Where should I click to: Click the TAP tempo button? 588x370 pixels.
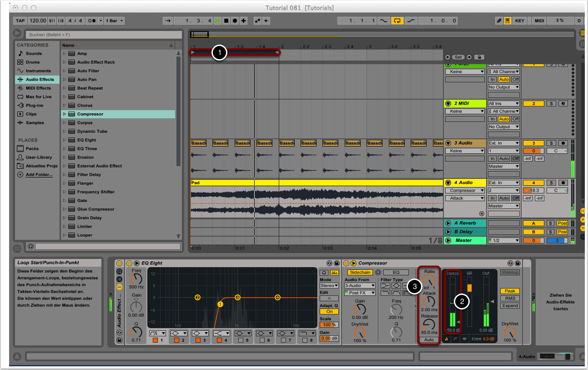tap(20, 21)
